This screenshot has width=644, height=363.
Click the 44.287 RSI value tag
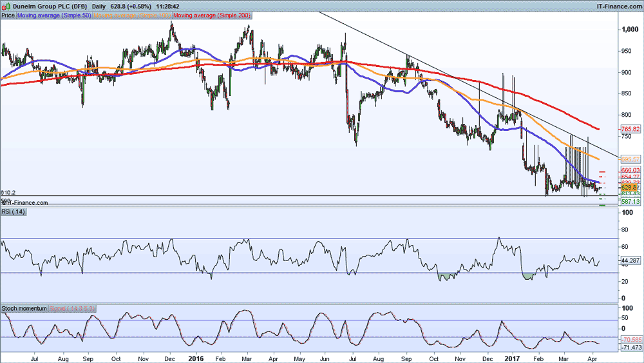coord(630,260)
